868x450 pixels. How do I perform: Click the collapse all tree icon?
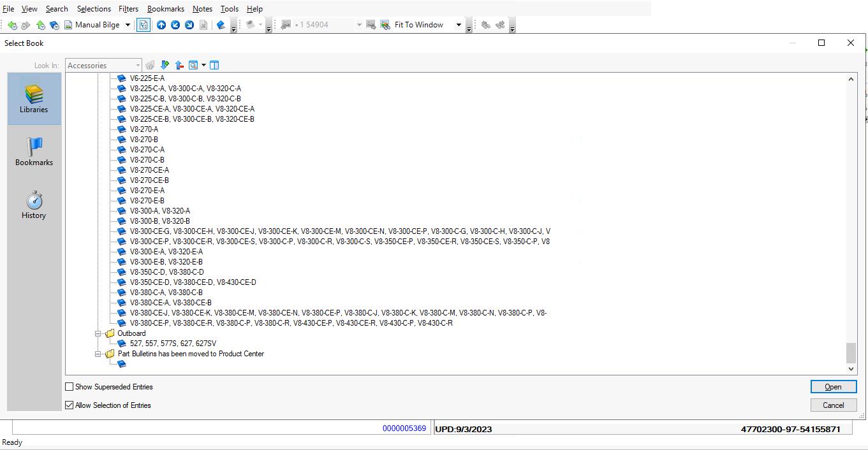click(179, 65)
